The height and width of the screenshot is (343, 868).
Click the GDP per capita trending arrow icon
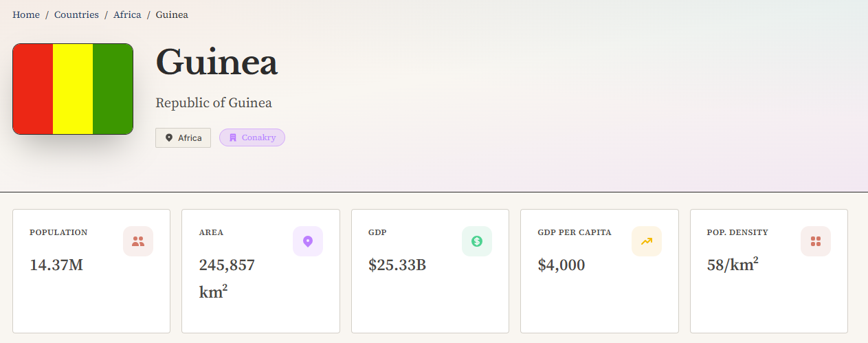pyautogui.click(x=647, y=241)
